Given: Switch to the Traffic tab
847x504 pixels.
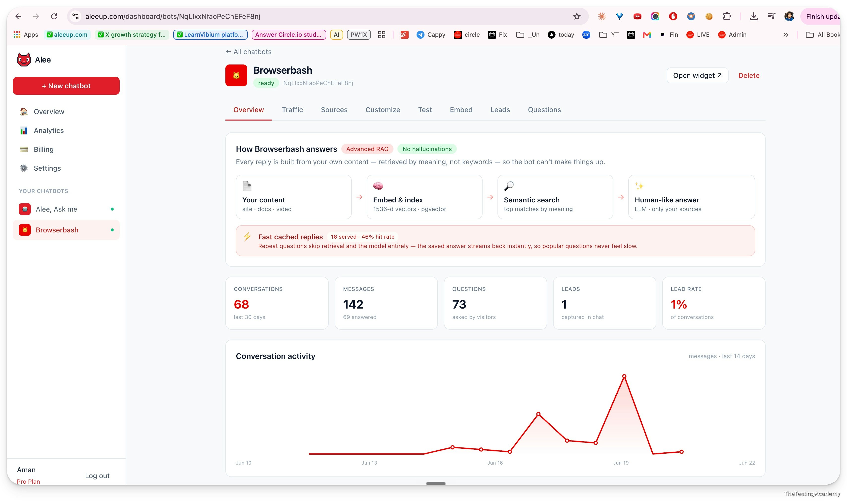Looking at the screenshot, I should 292,110.
